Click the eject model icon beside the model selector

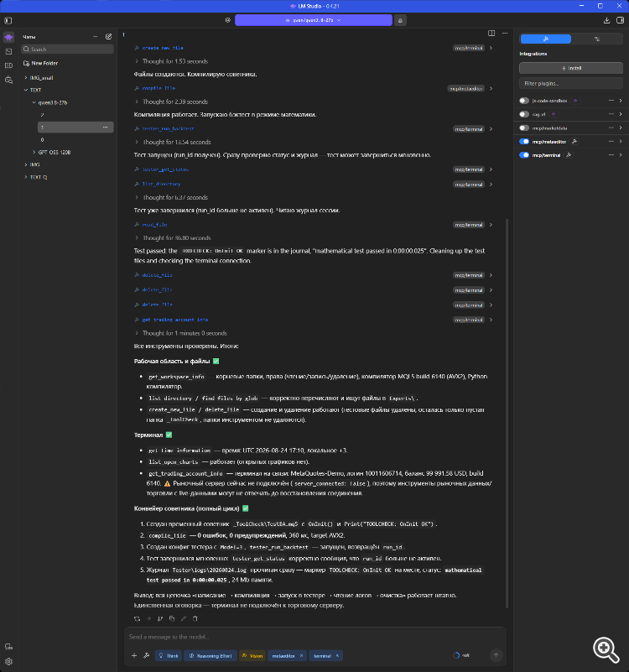click(x=400, y=20)
